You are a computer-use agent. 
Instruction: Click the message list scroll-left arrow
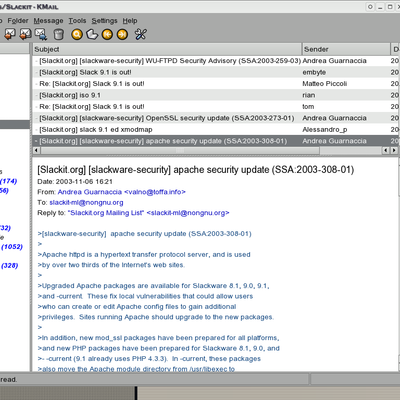(x=36, y=151)
